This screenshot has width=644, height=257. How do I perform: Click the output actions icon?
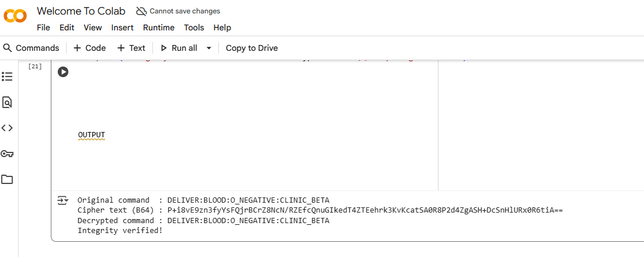tap(62, 200)
